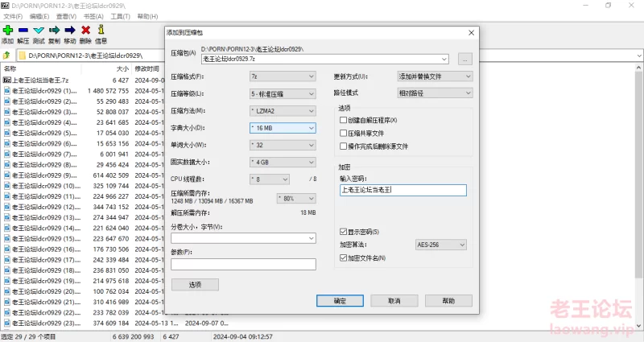Image resolution: width=644 pixels, height=342 pixels.
Task: Open the compression method LZMA2 dropdown
Action: coord(283,111)
